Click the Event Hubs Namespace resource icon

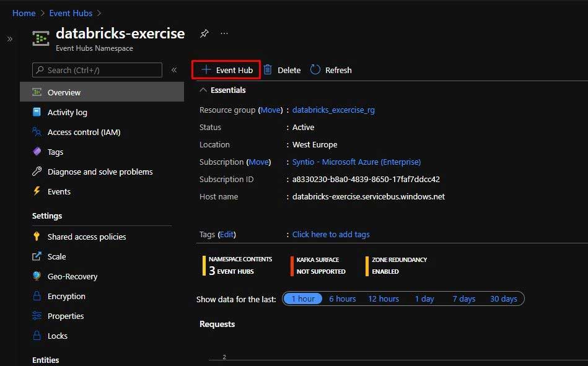[40, 38]
